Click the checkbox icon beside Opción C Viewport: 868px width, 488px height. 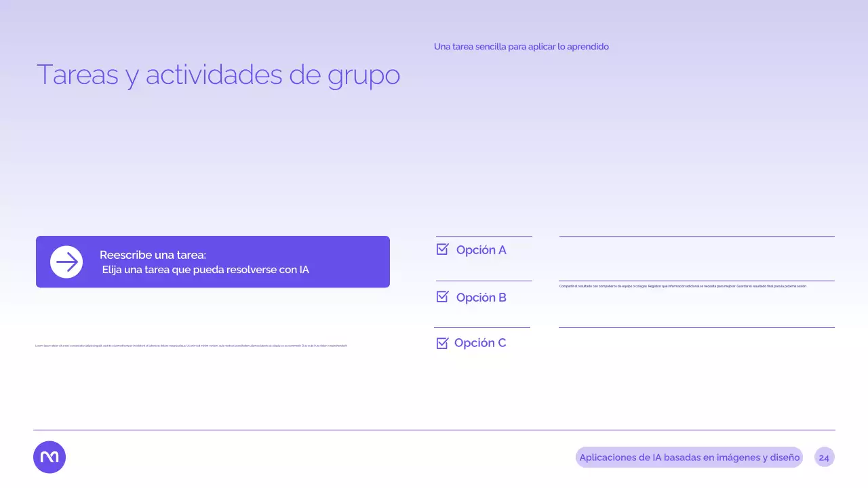(442, 342)
